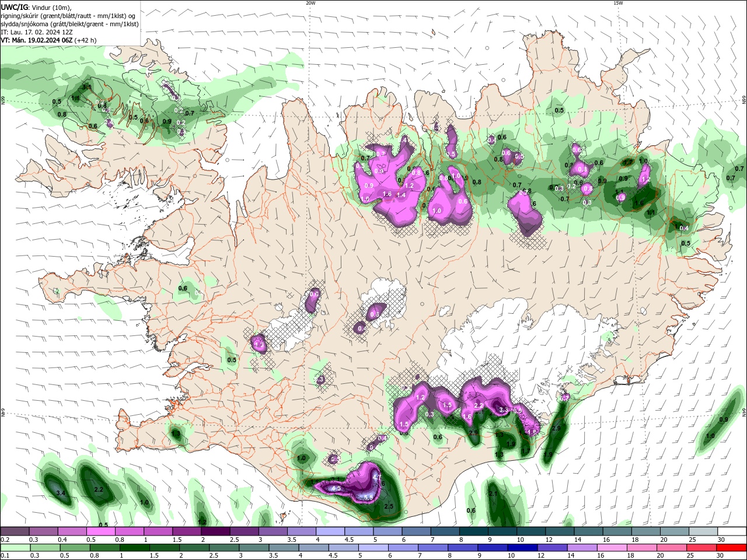This screenshot has height=560, width=747.
Task: Choose the bright pink snow swatch labeled 0.5
Action: 100,531
